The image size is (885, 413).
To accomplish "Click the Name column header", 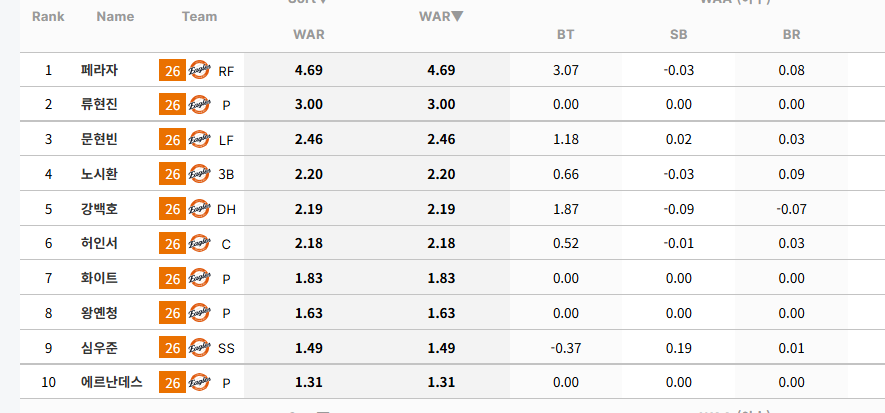I will (115, 17).
